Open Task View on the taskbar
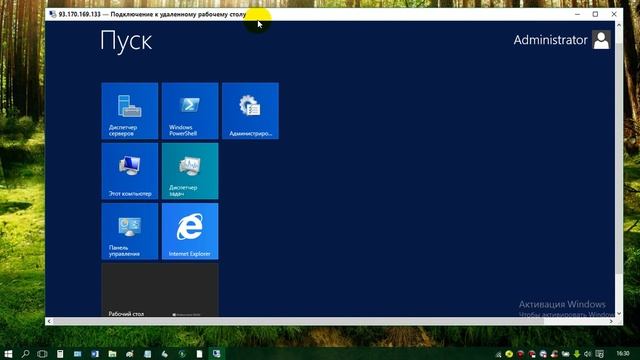640x360 pixels. point(42,353)
